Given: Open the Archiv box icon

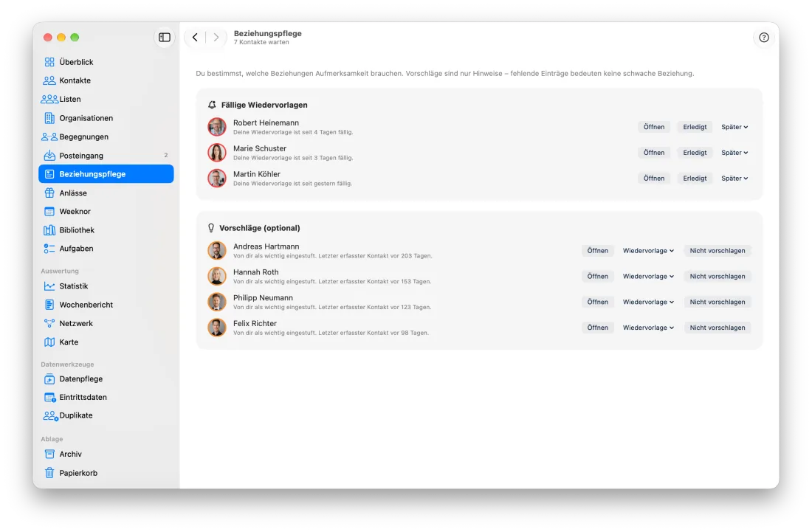Looking at the screenshot, I should click(x=49, y=455).
